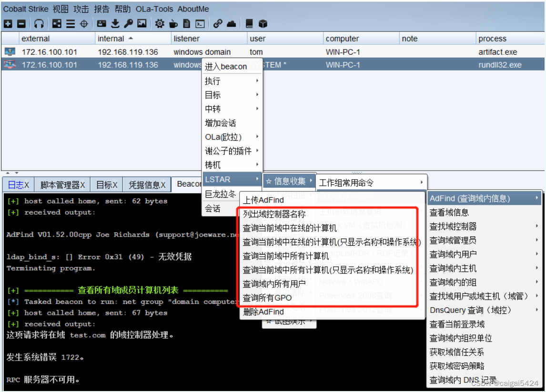
Task: Open help via the book icon
Action: pyautogui.click(x=249, y=24)
